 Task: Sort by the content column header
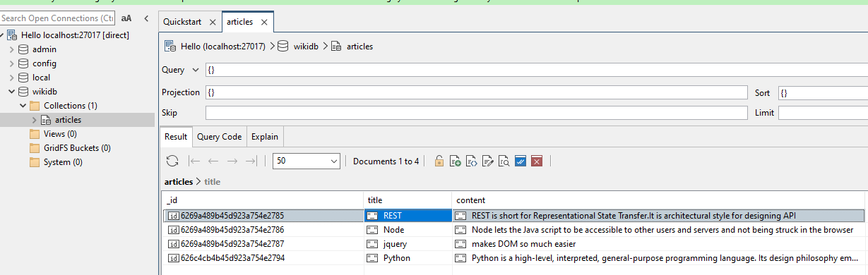[660, 200]
